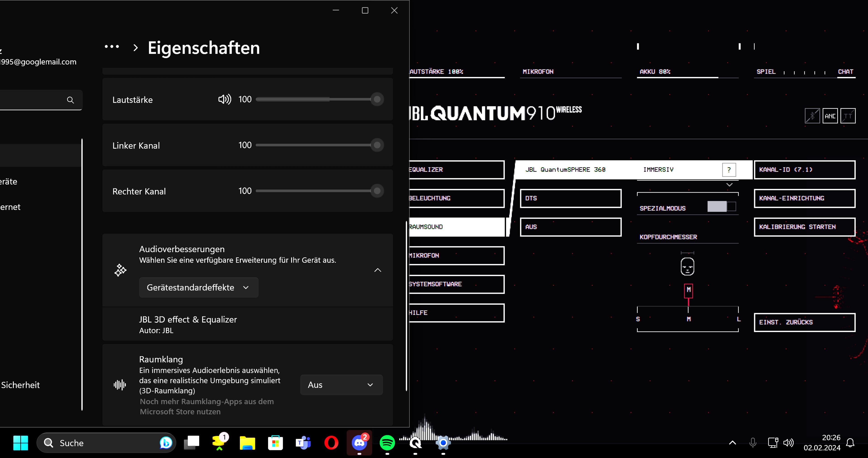Open Spotify from the taskbar
The height and width of the screenshot is (458, 868).
tap(387, 442)
